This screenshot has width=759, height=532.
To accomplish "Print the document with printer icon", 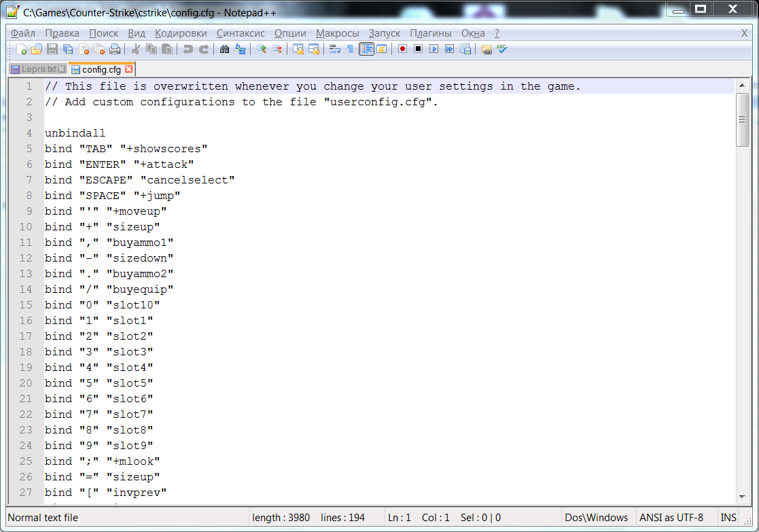I will 115,50.
